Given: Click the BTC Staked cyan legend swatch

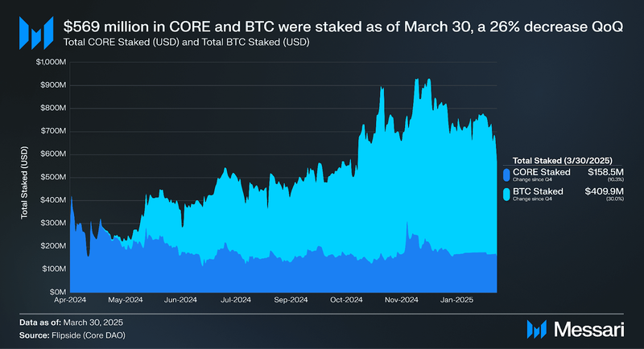Looking at the screenshot, I should 506,195.
